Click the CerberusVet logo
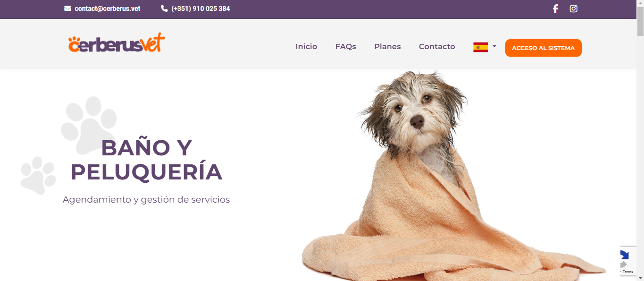The height and width of the screenshot is (281, 644). (x=117, y=43)
